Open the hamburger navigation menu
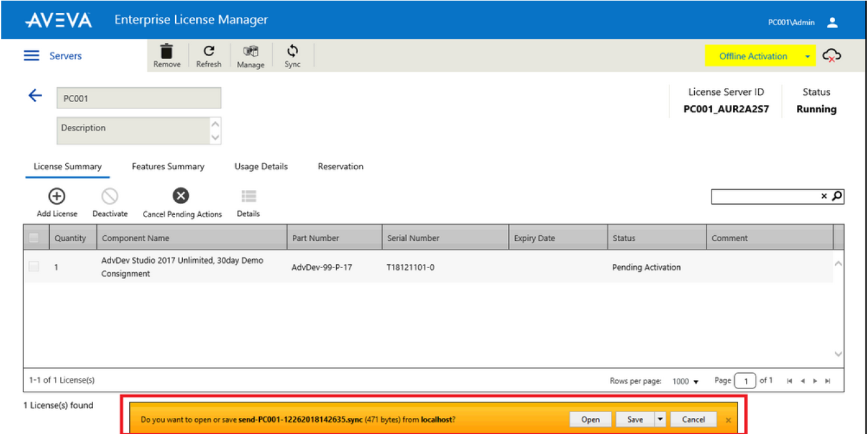This screenshot has width=868, height=440. (32, 56)
